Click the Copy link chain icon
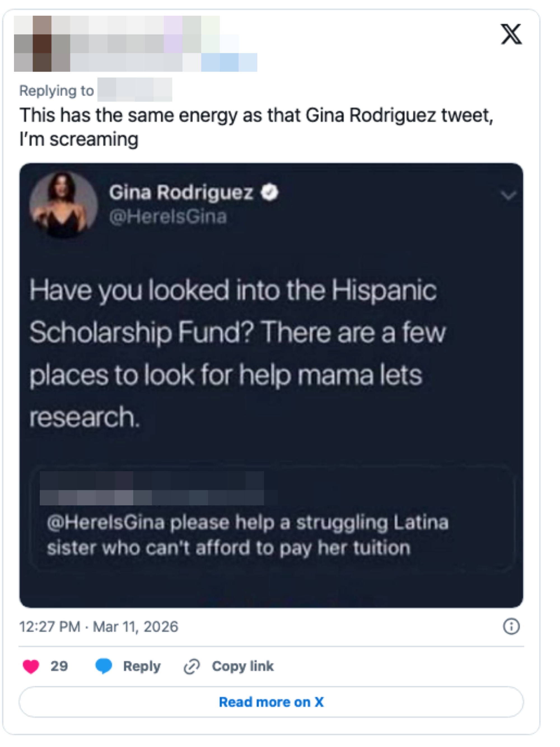 click(x=191, y=666)
